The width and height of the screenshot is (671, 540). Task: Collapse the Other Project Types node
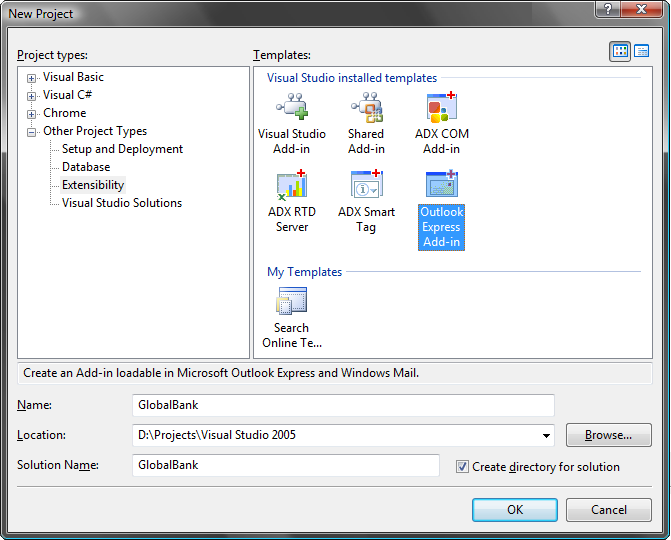click(31, 132)
